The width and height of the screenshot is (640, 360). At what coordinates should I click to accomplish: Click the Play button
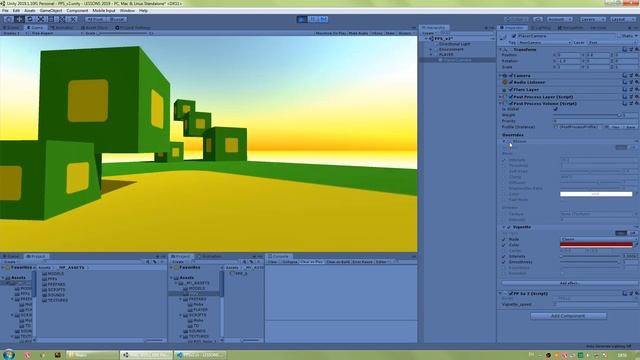point(302,19)
